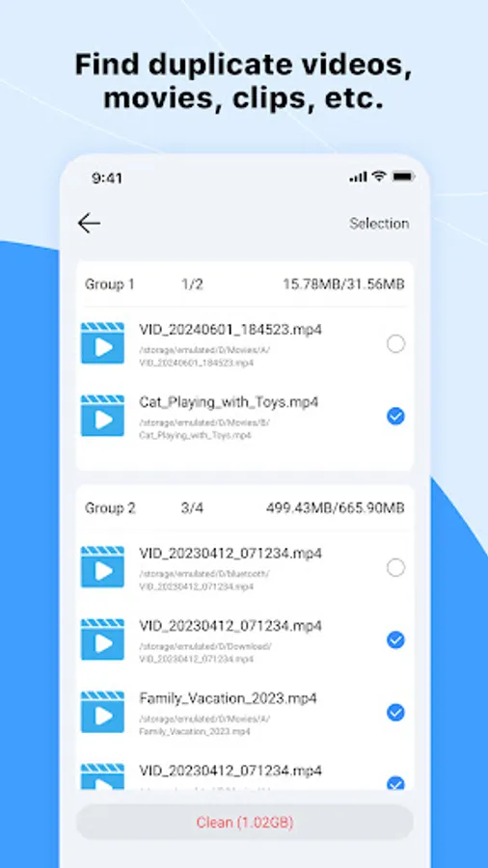This screenshot has height=868, width=488.
Task: Tap the Group 2 header label
Action: pos(110,508)
